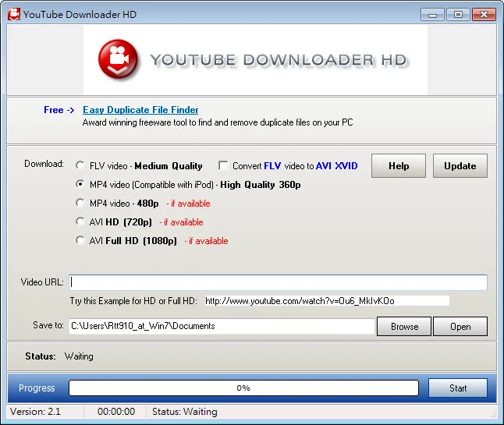This screenshot has width=504, height=425.
Task: Click the Save to path field
Action: point(222,326)
